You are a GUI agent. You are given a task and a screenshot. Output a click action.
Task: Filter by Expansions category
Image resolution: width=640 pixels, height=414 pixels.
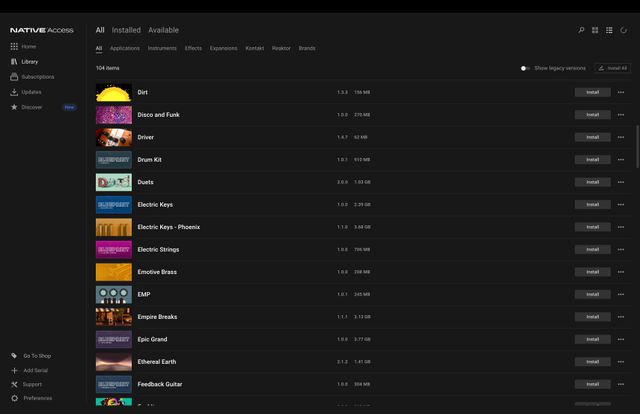223,48
